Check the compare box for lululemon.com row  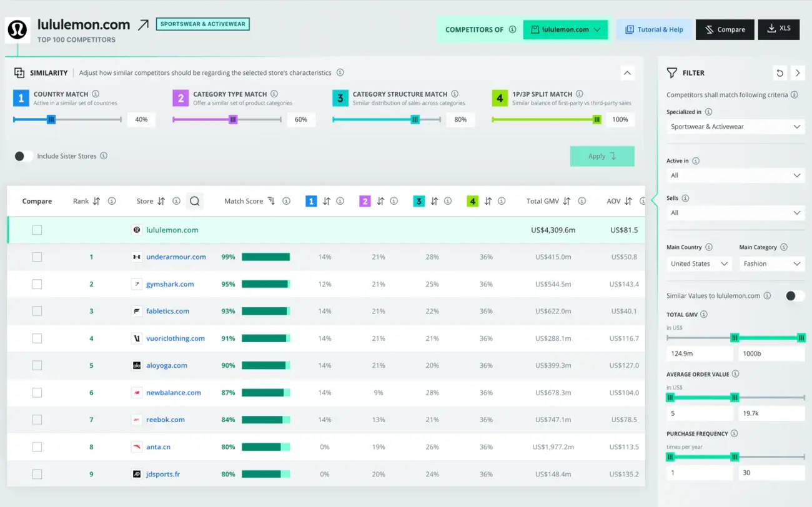click(x=37, y=230)
